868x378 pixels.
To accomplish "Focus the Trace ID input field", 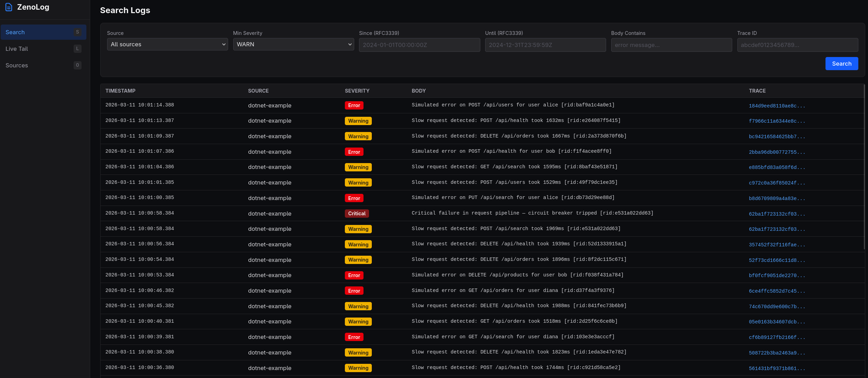I will click(x=798, y=45).
